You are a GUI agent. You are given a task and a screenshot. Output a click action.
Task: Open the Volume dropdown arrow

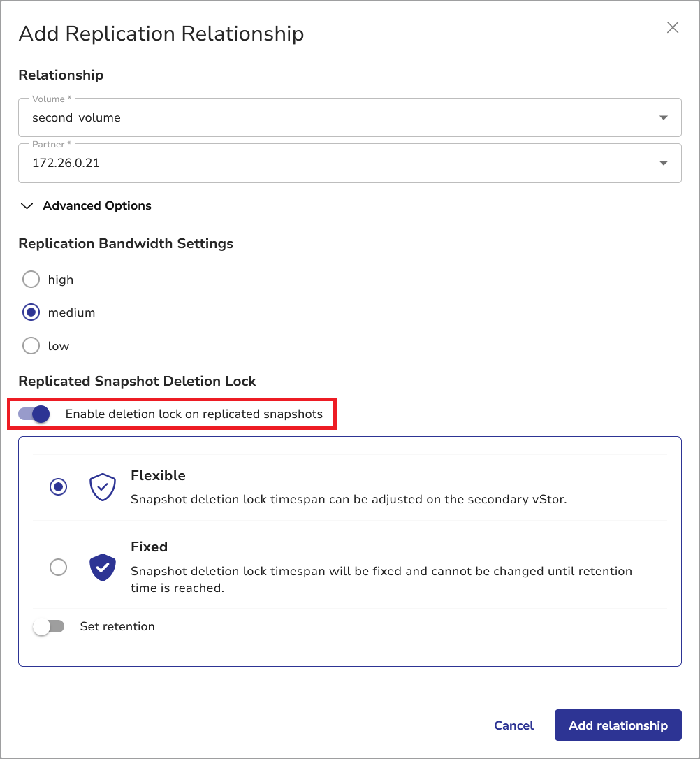pyautogui.click(x=664, y=118)
